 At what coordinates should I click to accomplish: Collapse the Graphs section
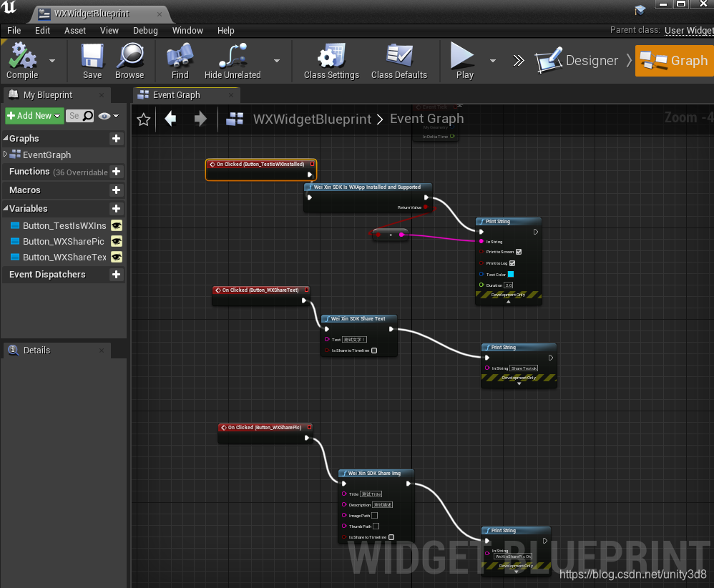coord(6,138)
